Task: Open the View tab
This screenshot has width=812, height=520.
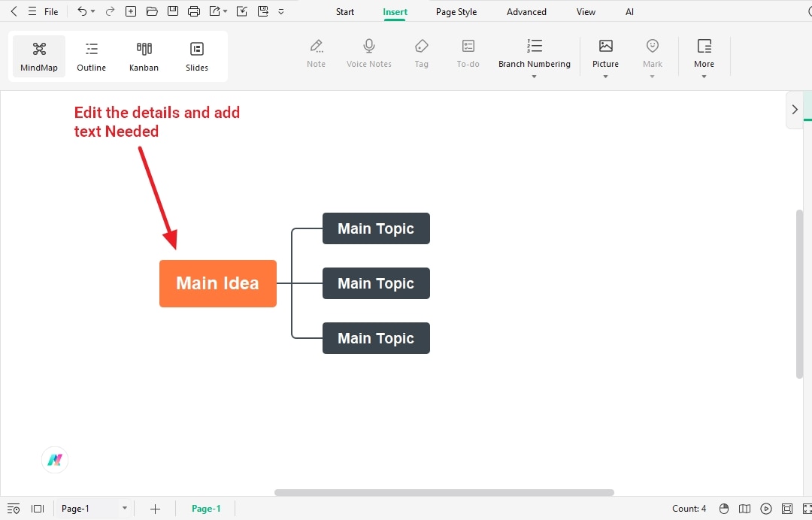Action: (x=586, y=12)
